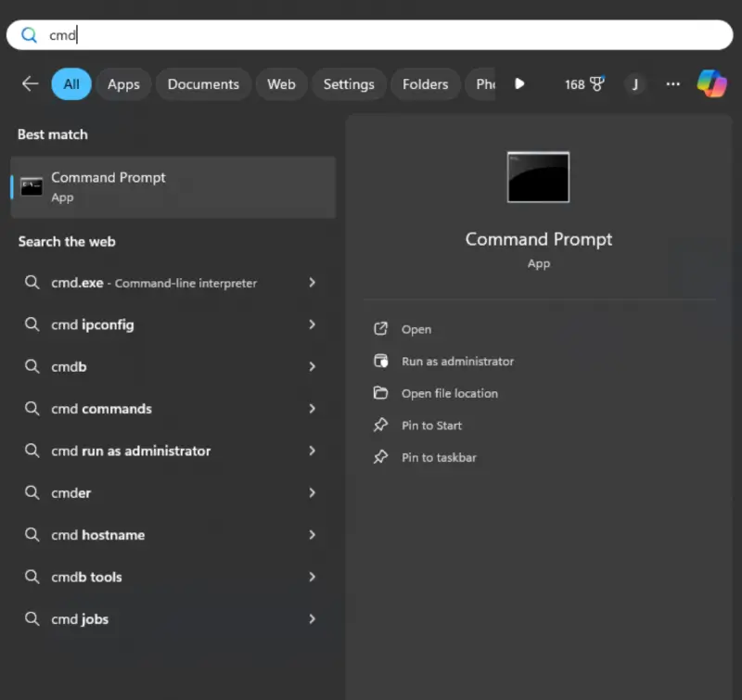Pin Command Prompt to taskbar
The image size is (742, 700).
(439, 457)
